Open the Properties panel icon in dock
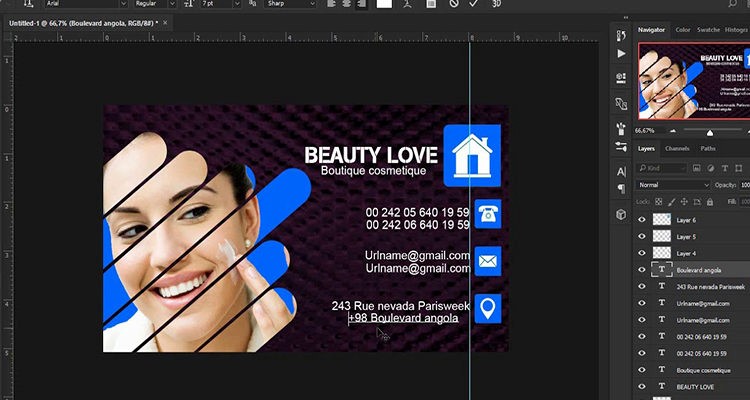This screenshot has width=750, height=400. pos(621,78)
